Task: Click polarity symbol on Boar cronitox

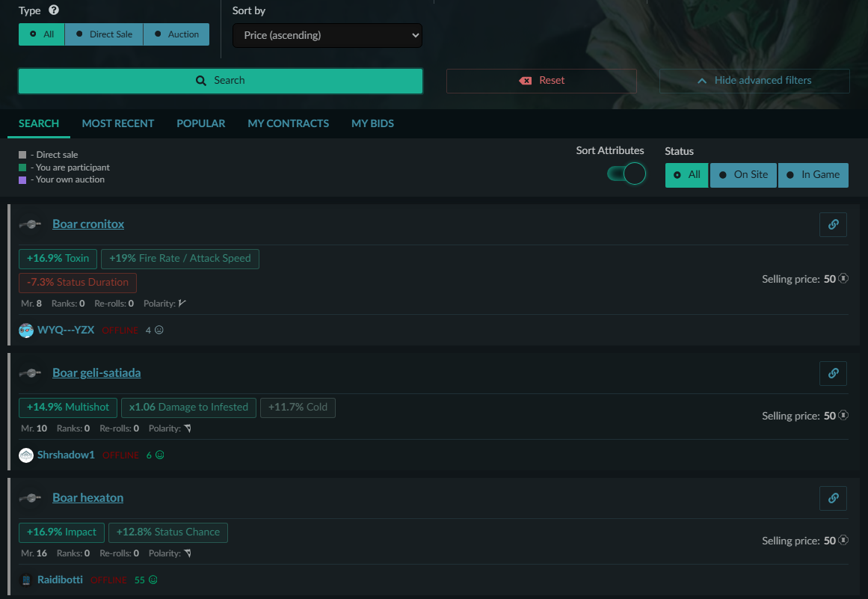Action: pyautogui.click(x=182, y=304)
